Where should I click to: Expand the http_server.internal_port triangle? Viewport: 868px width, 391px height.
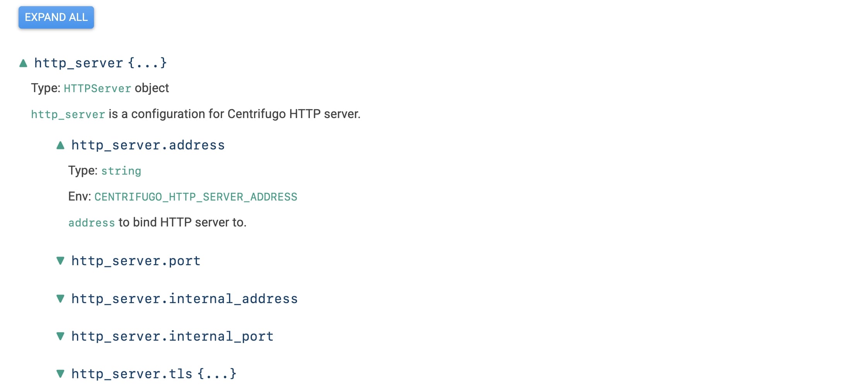coord(60,336)
